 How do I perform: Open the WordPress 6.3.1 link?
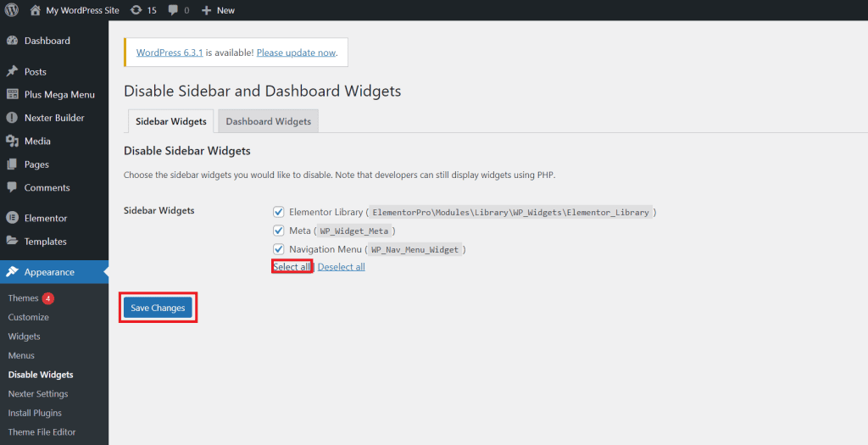click(x=170, y=53)
